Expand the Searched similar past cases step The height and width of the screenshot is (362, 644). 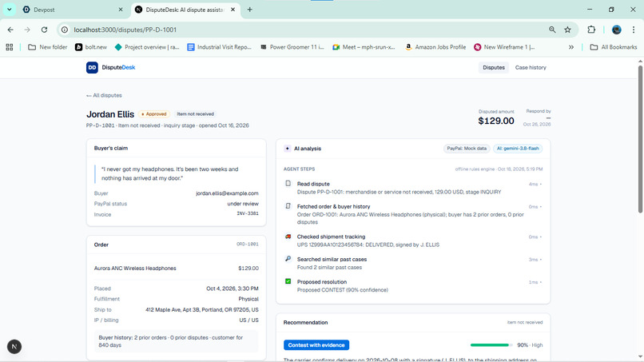pyautogui.click(x=540, y=260)
